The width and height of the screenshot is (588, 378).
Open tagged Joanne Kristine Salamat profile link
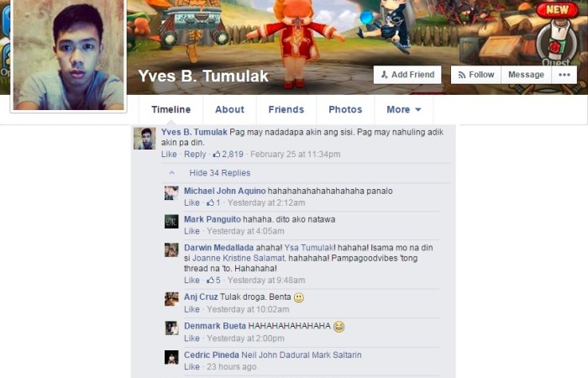239,258
